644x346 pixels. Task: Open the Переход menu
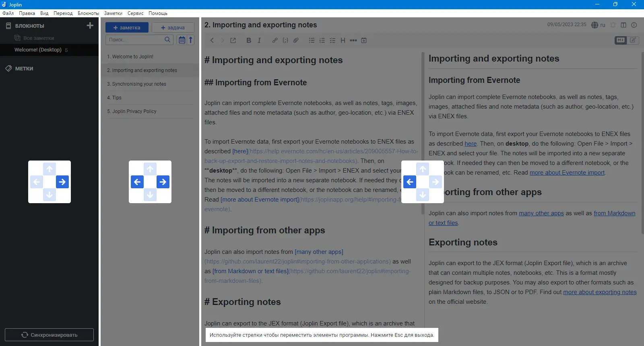point(63,13)
